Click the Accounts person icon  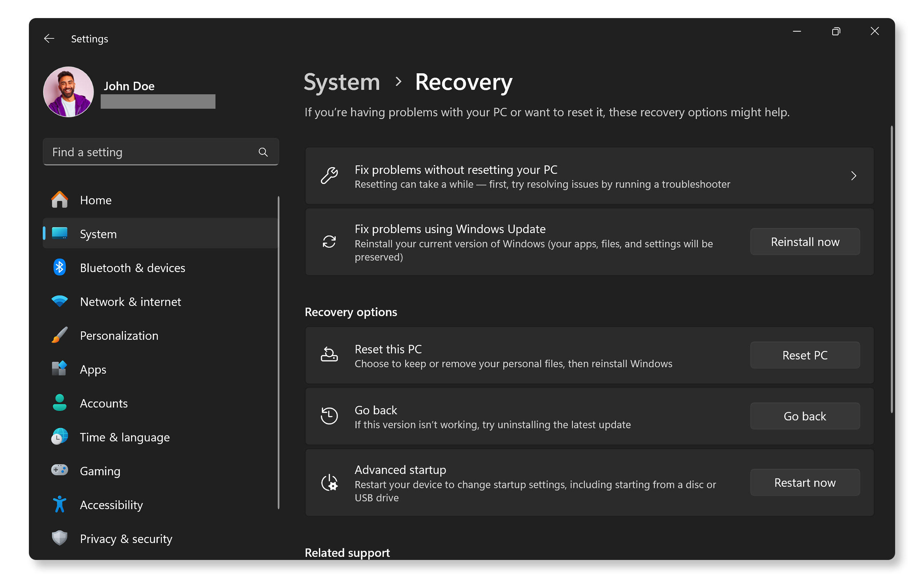coord(60,403)
